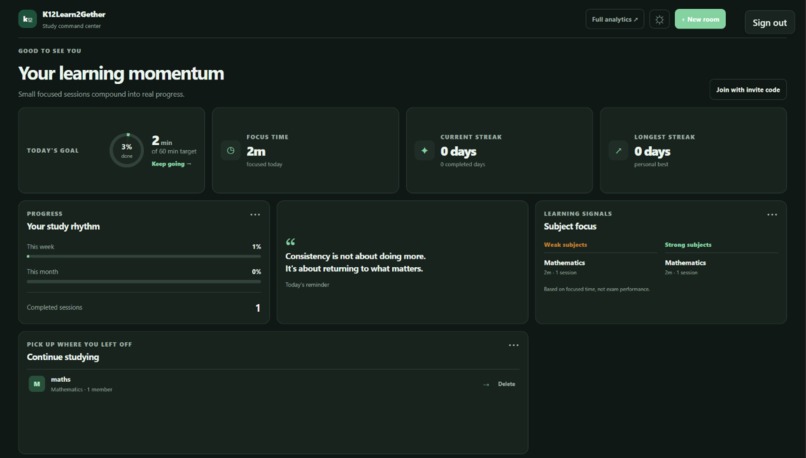Click the Current Streak sparkle icon
Screen dimensions: 806x458
coord(424,151)
